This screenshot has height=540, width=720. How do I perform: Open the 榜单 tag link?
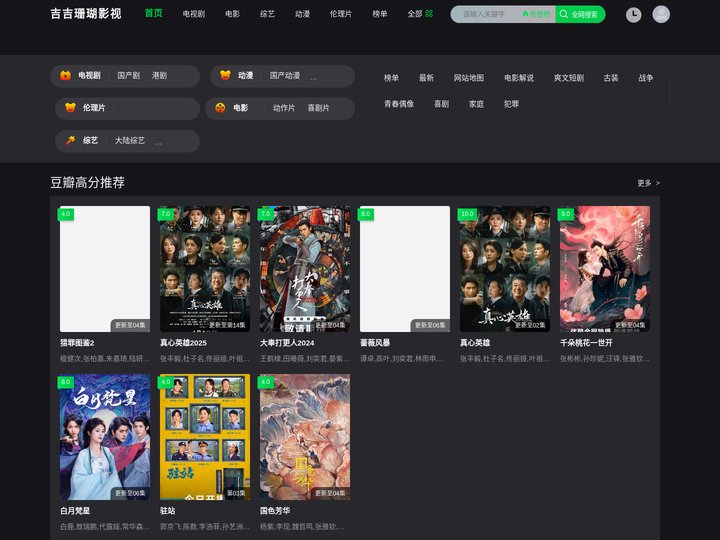click(x=391, y=78)
